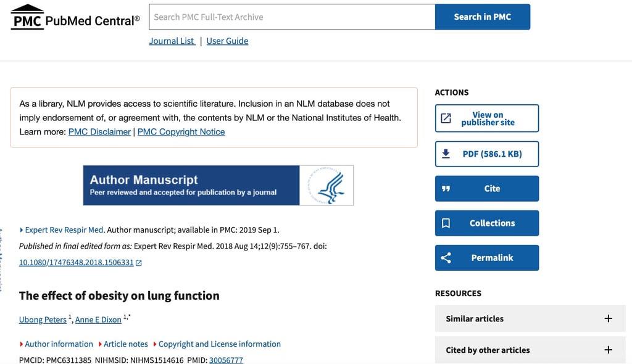This screenshot has height=364, width=632.
Task: Expand the Article notes disclosure
Action: [x=123, y=344]
